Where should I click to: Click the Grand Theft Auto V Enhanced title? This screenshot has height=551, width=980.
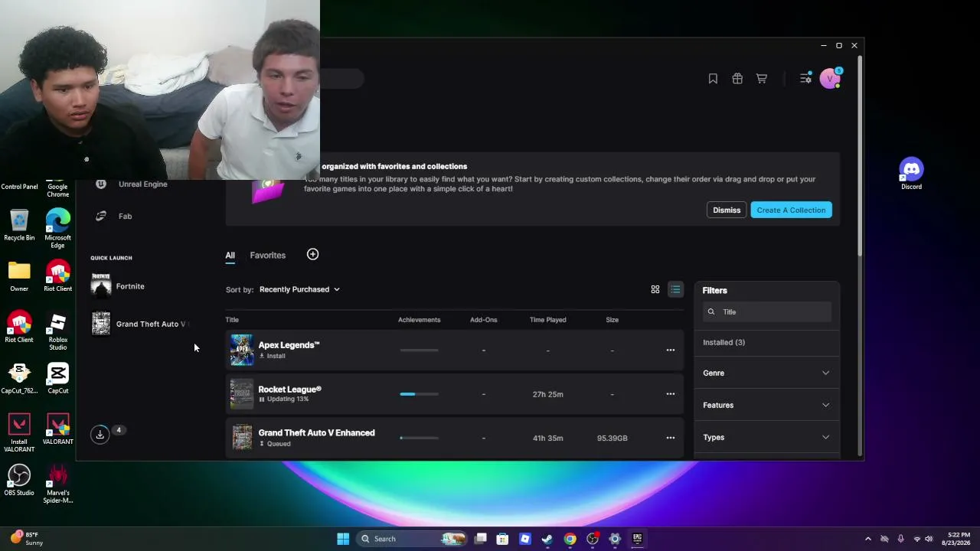316,433
